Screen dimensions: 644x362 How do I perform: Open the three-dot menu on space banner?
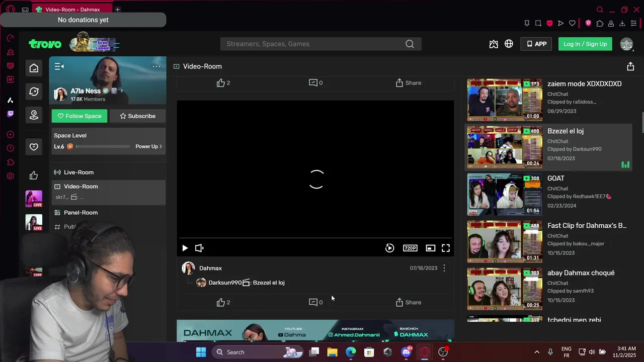156,66
